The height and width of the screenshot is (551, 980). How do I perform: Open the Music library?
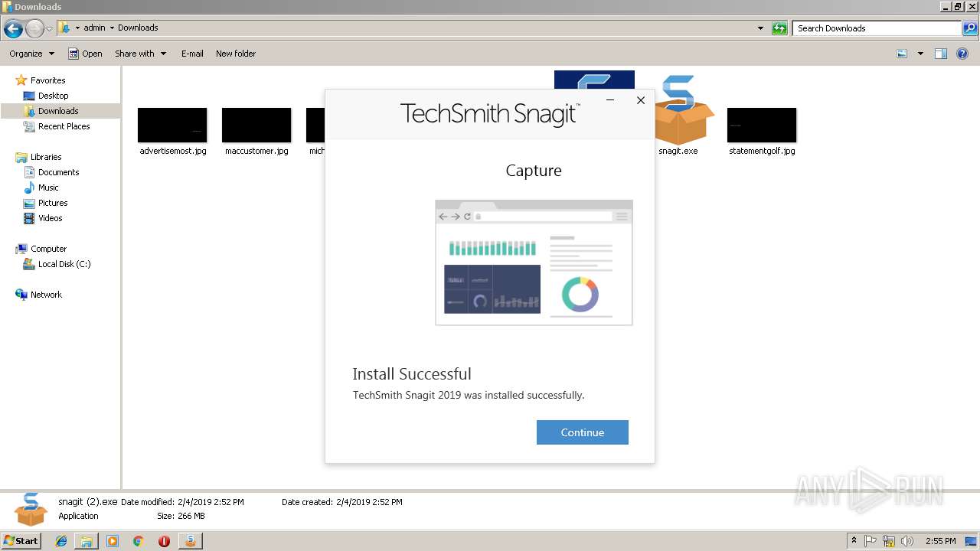tap(48, 187)
